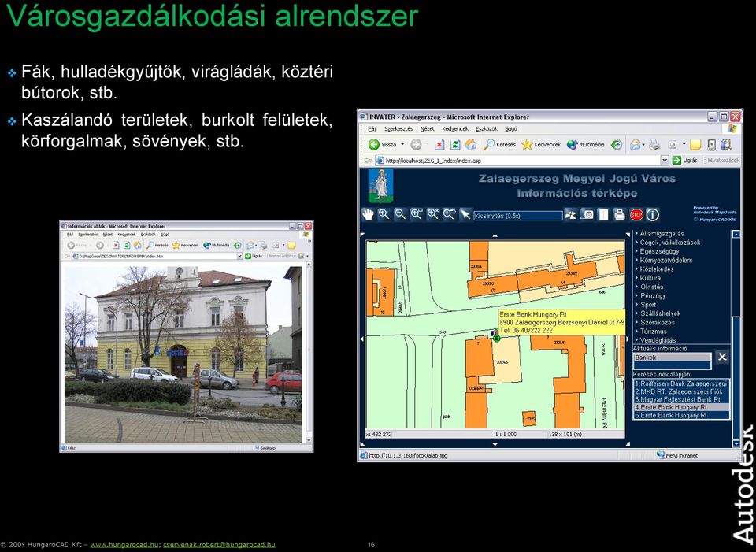This screenshot has width=756, height=552.
Task: Click Kedvencek star in INVATER browser toolbar
Action: pyautogui.click(x=541, y=145)
